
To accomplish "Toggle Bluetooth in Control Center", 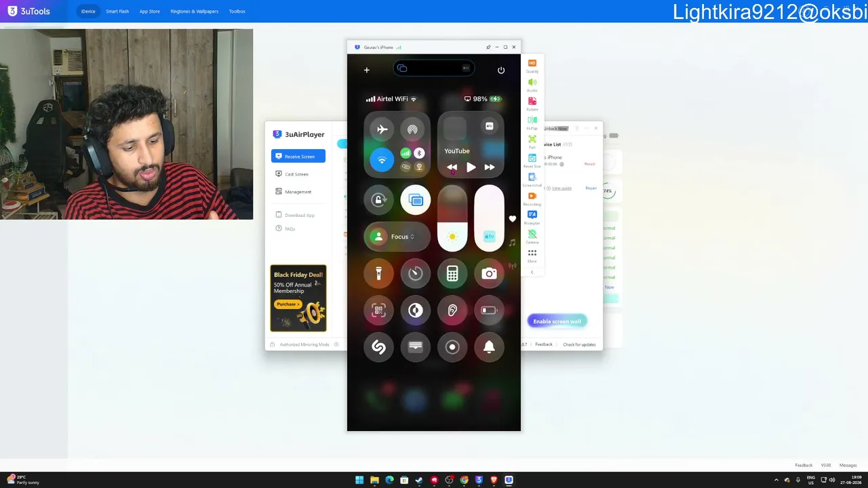I will pos(419,153).
